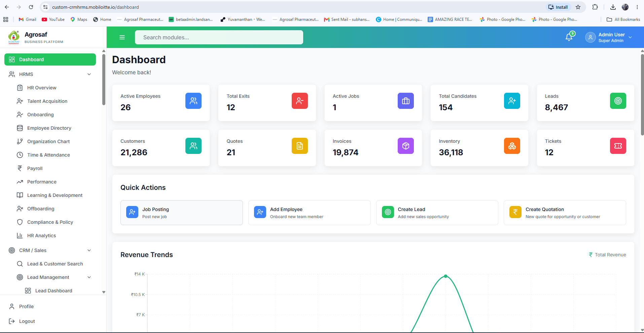Click the Customers teal people icon
Screen dimensions: 644x333
tap(193, 146)
